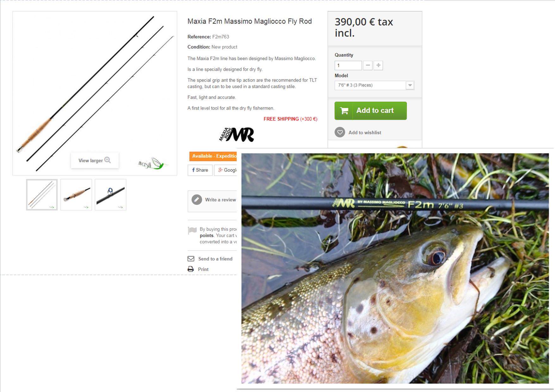Open the cork grip thumbnail image

coord(76,195)
